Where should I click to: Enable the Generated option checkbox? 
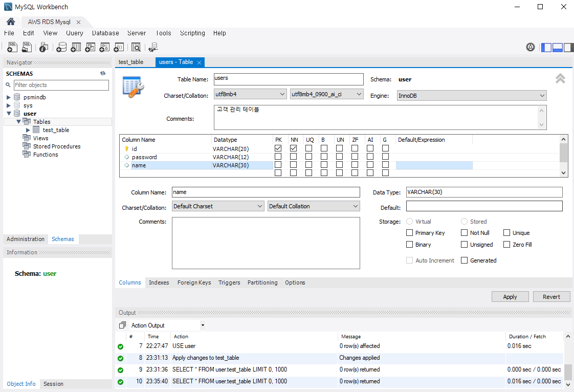tap(464, 260)
